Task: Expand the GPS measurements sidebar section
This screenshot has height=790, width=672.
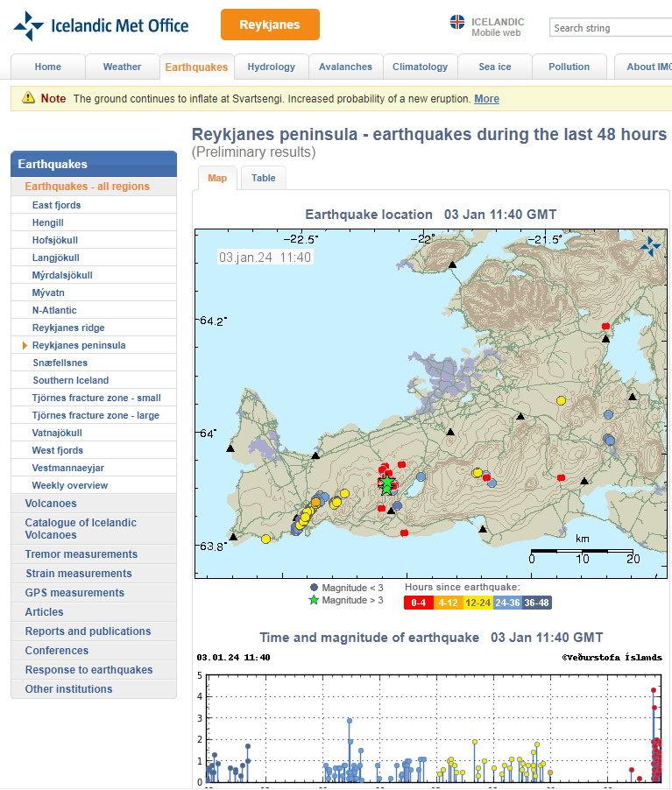Action: point(74,593)
